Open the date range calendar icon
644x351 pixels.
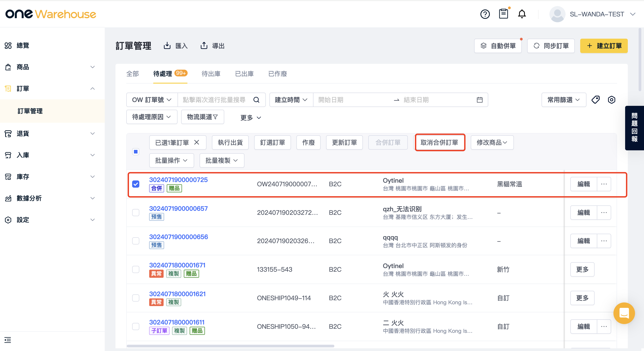480,100
